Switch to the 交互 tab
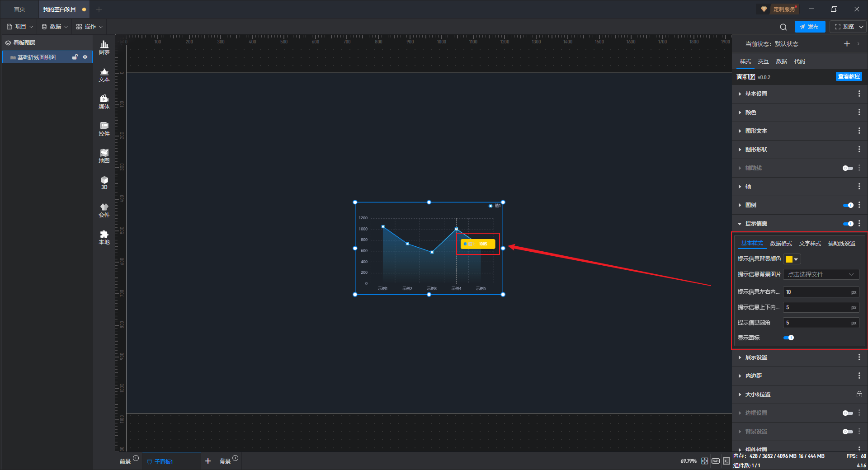This screenshot has width=868, height=470. [764, 61]
